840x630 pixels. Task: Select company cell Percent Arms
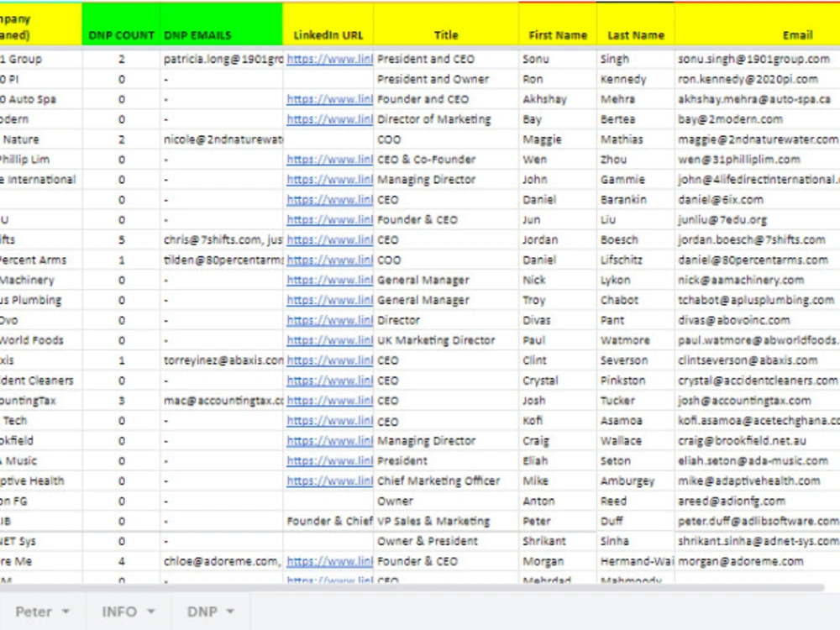[x=40, y=260]
